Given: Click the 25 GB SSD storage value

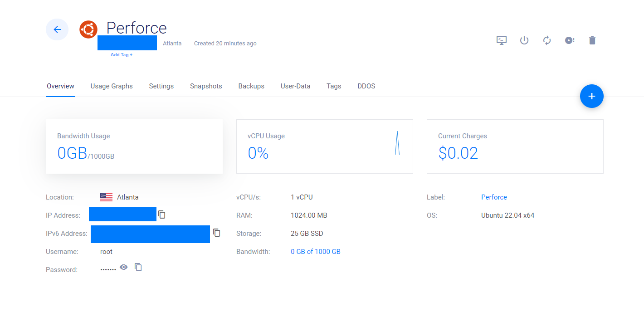Looking at the screenshot, I should point(307,234).
